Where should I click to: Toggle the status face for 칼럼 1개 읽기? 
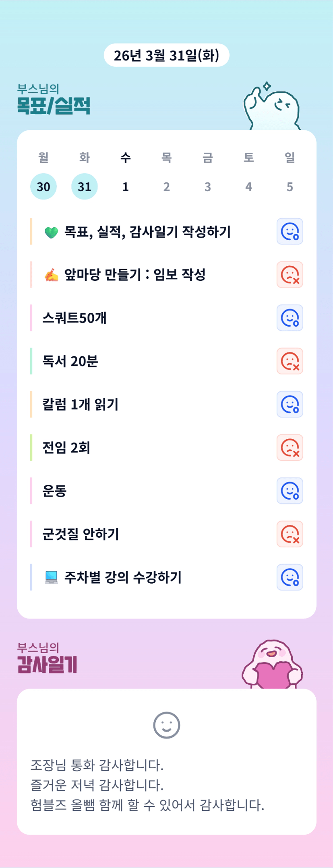click(290, 404)
